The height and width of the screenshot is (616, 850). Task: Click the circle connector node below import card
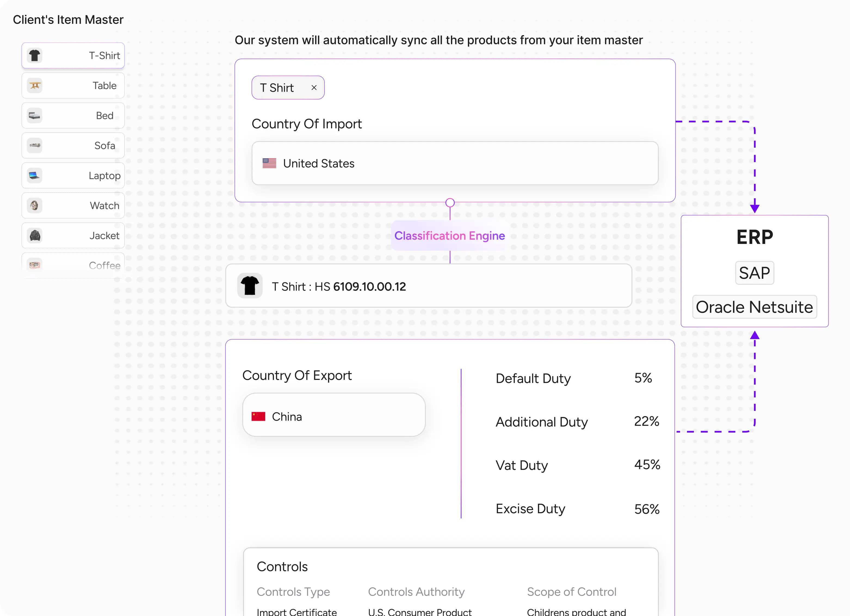coord(450,203)
